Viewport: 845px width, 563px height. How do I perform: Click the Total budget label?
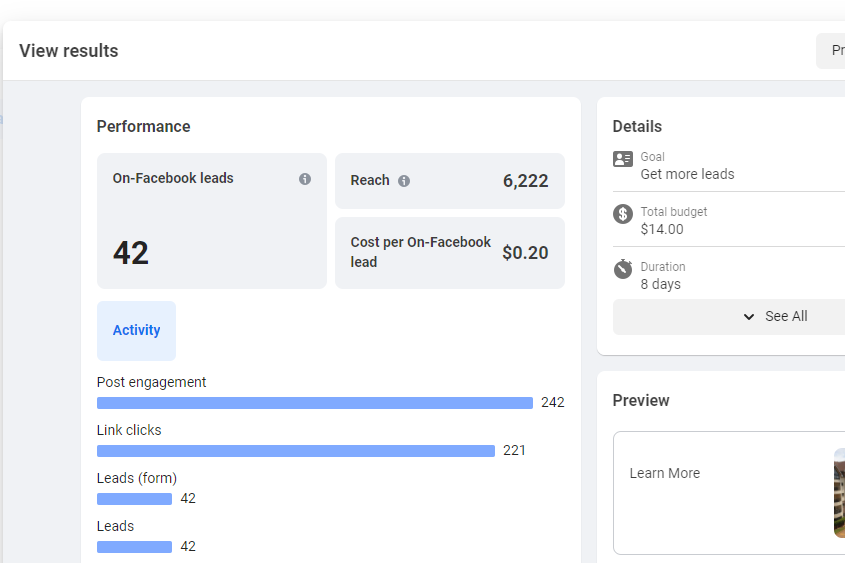point(674,212)
